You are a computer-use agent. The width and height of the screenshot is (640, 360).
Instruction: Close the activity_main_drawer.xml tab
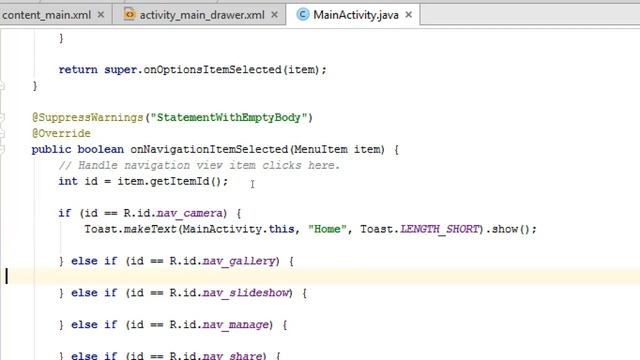[275, 15]
